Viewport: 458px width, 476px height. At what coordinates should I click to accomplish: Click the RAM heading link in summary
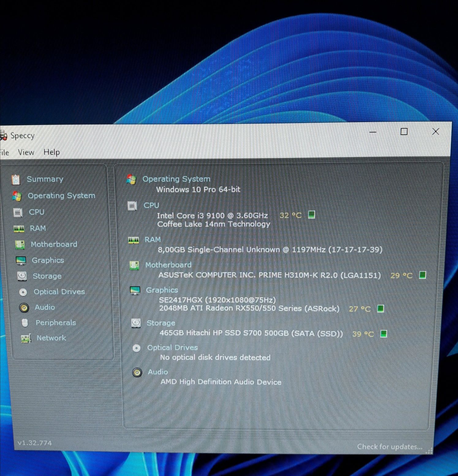click(x=153, y=240)
